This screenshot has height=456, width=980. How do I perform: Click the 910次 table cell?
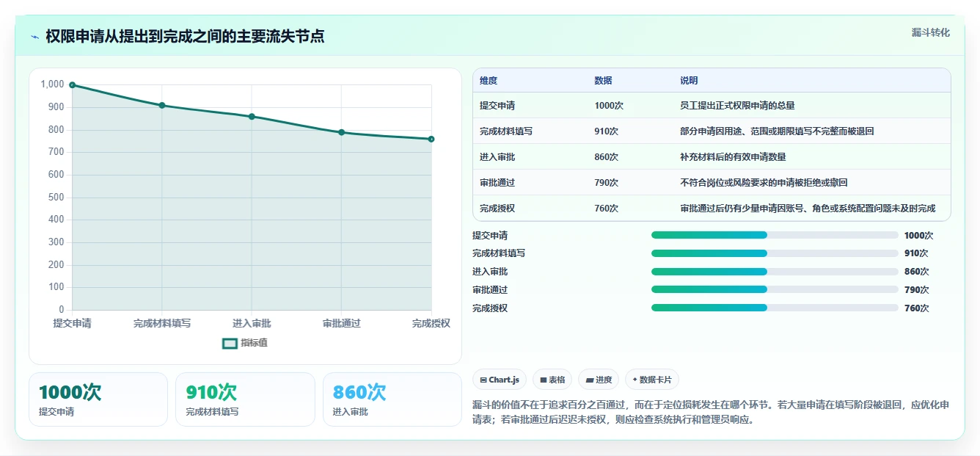(606, 131)
